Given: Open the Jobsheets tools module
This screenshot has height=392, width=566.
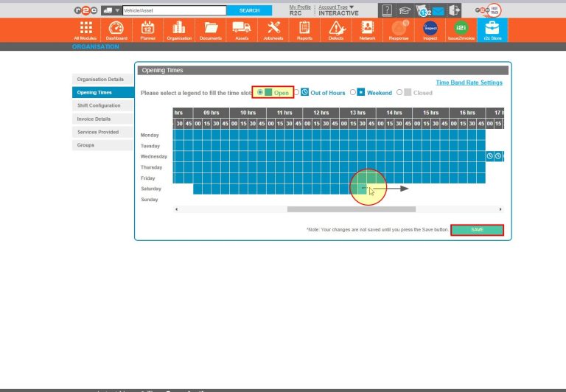Looking at the screenshot, I should point(273,29).
